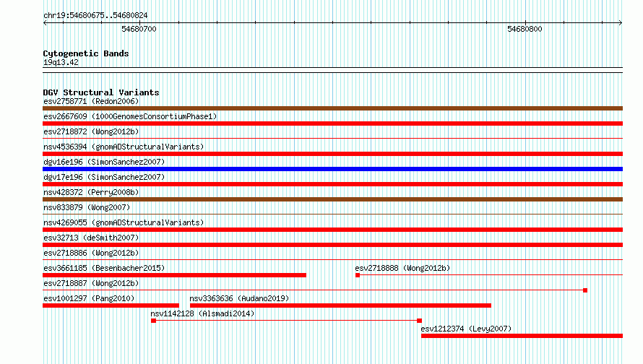Select the brown bar of esv2758771

point(332,108)
